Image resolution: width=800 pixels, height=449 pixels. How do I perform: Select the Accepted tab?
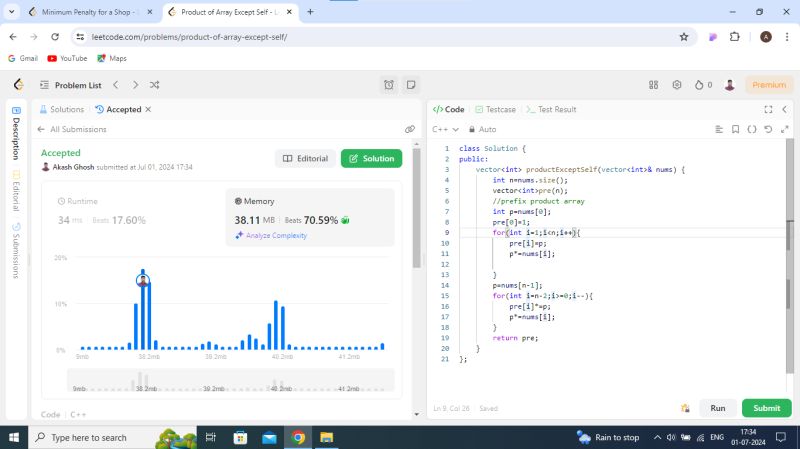click(118, 109)
